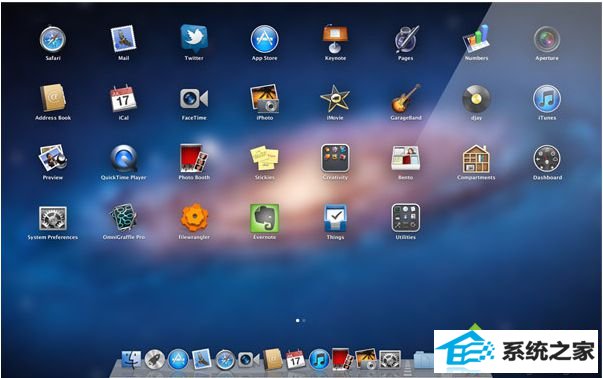Image resolution: width=603 pixels, height=378 pixels.
Task: Select first Launchpad page indicator dot
Action: click(298, 320)
